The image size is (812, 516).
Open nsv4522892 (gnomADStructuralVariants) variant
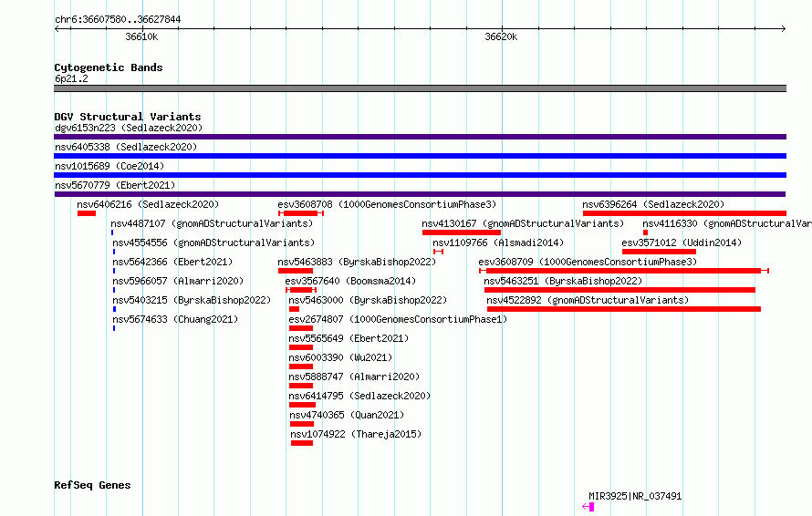[x=588, y=300]
